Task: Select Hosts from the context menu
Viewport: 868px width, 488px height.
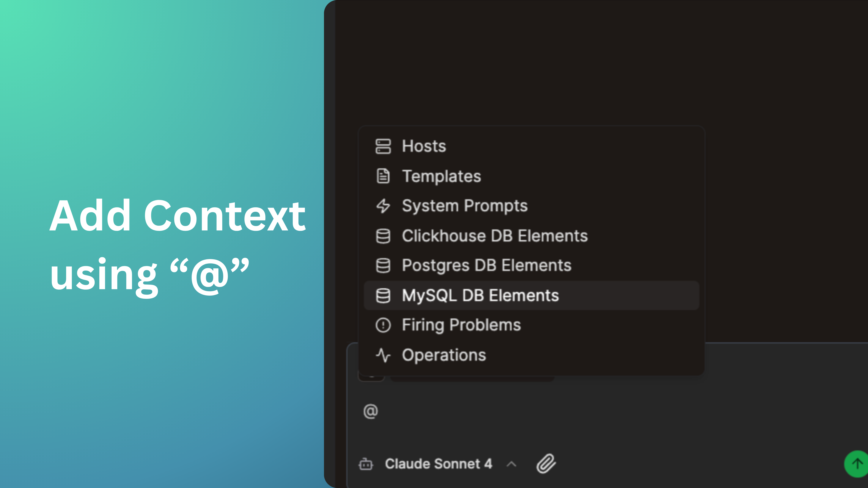Action: pos(424,146)
